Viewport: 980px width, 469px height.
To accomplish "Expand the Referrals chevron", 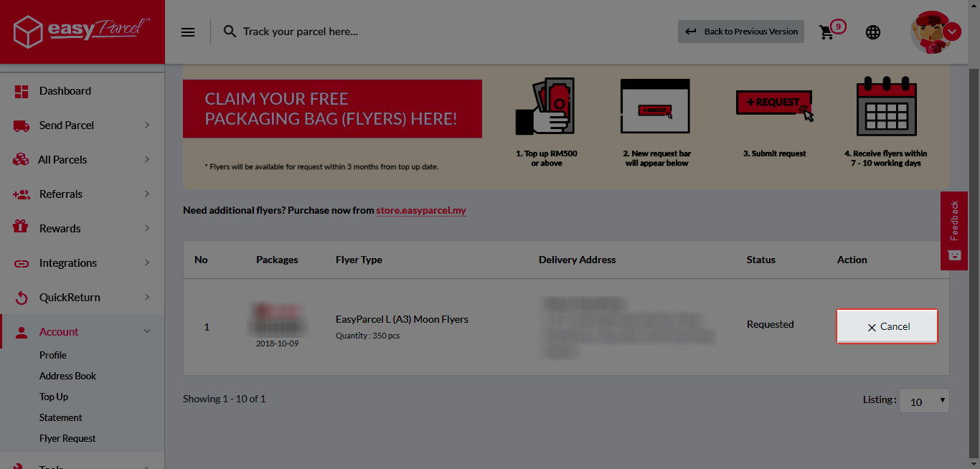I will tap(147, 194).
